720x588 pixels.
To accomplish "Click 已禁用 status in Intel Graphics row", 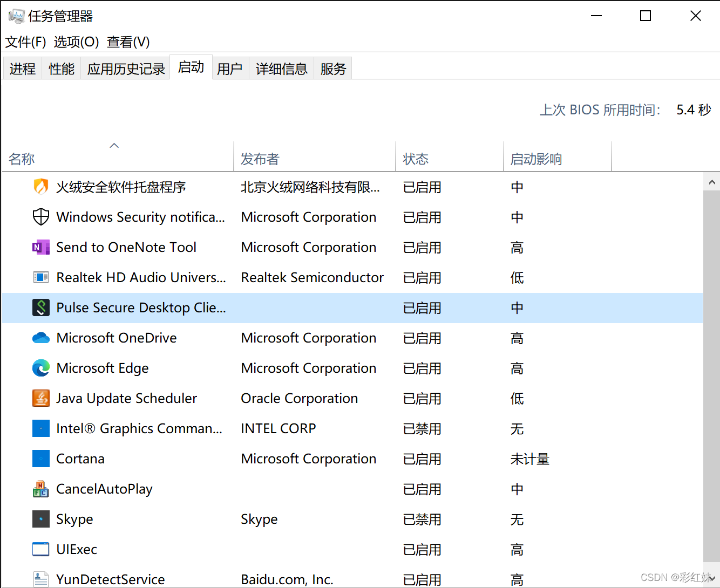I will pos(422,429).
